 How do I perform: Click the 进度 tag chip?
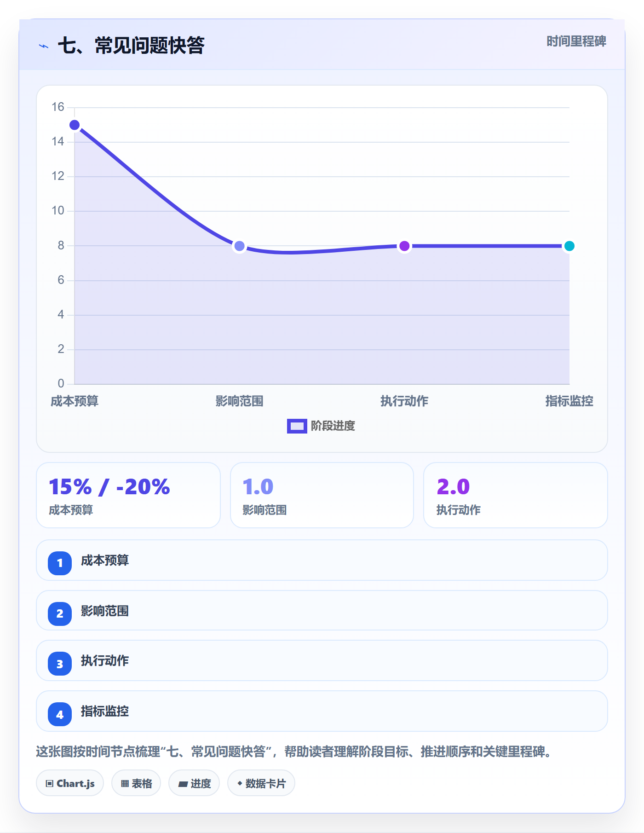pos(194,783)
